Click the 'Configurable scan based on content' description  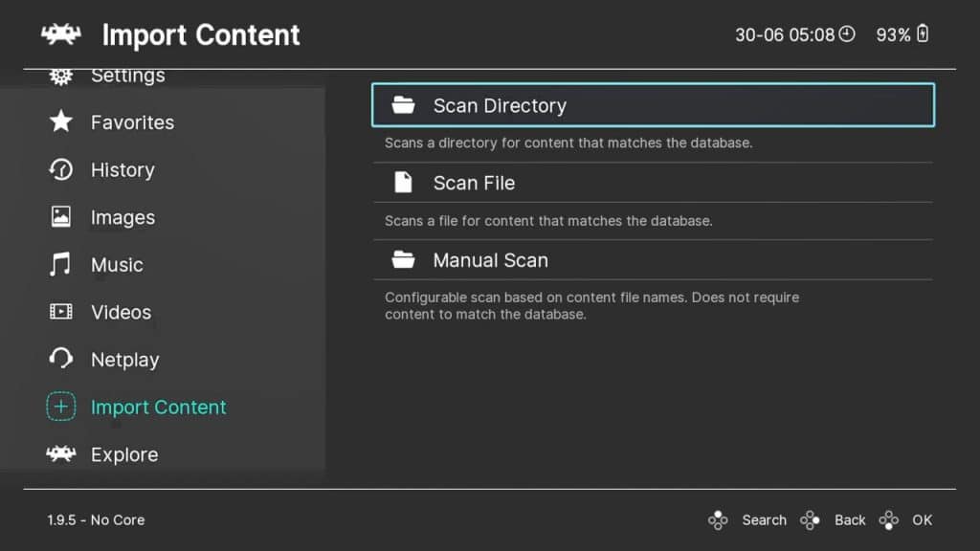591,306
